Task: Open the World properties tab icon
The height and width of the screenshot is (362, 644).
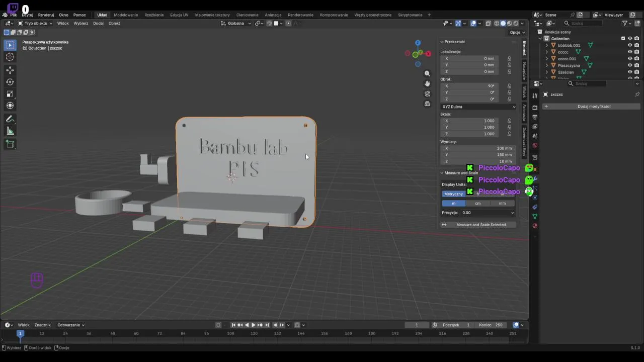Action: pos(535,145)
